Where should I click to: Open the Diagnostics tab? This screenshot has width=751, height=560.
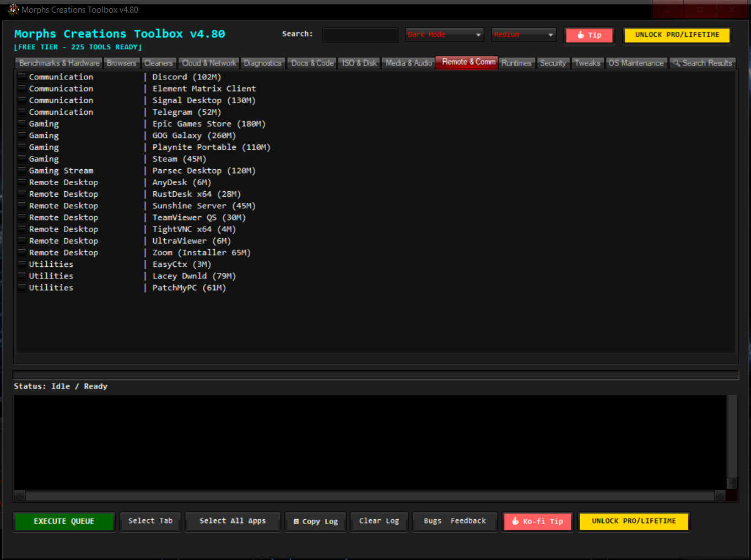point(263,63)
